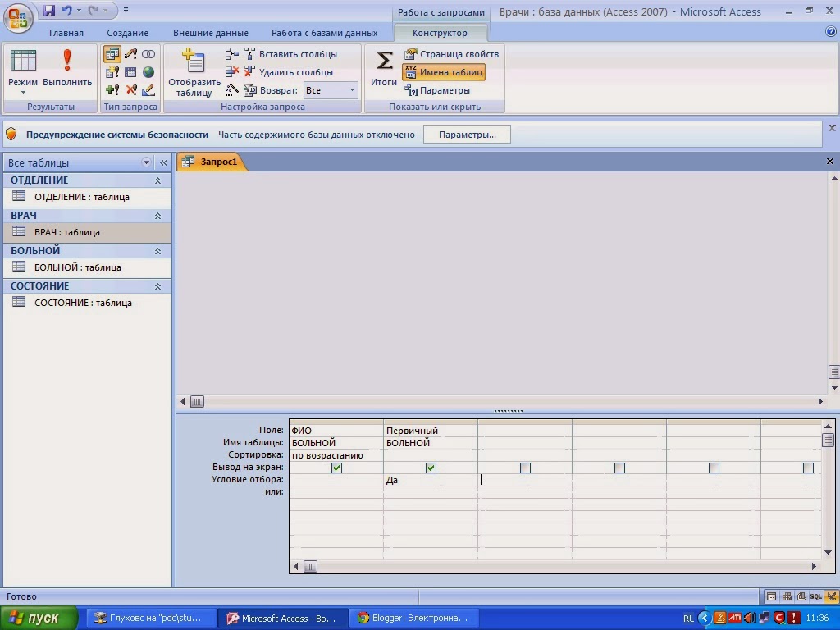Choose the Crosstab query icon
The height and width of the screenshot is (630, 840).
click(130, 72)
